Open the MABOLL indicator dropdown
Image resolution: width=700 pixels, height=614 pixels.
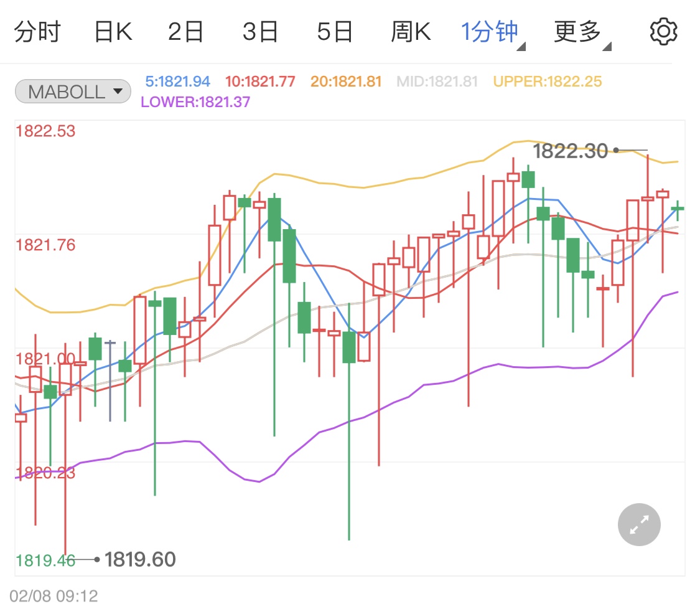tap(73, 92)
